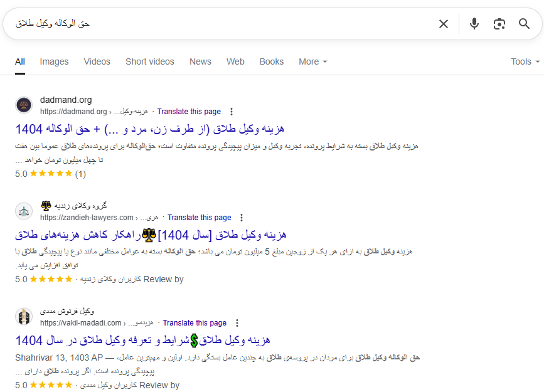
Task: Open the Tools dropdown
Action: 525,61
